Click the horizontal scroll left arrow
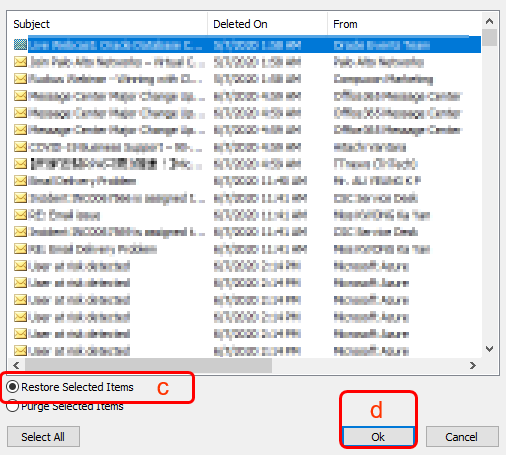 coord(16,365)
